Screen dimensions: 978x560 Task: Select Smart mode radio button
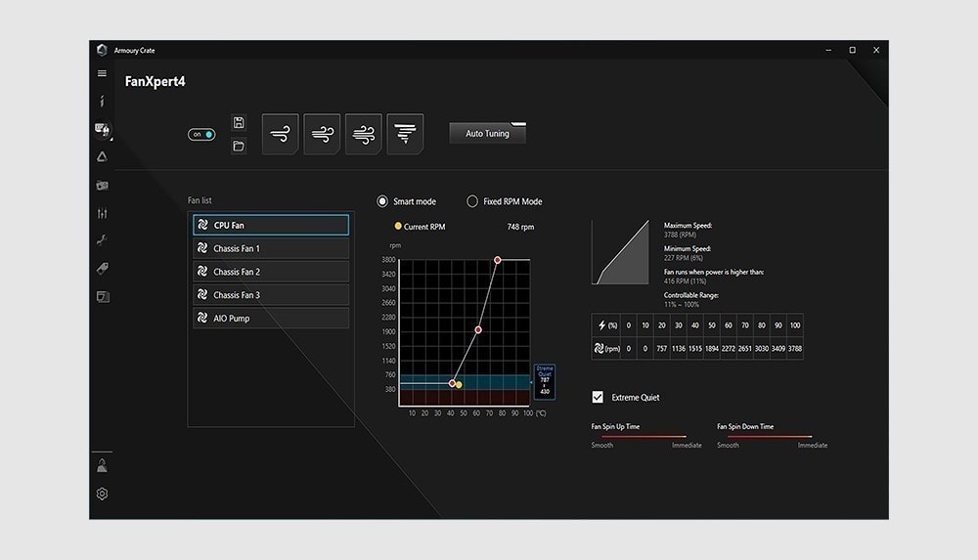(382, 201)
